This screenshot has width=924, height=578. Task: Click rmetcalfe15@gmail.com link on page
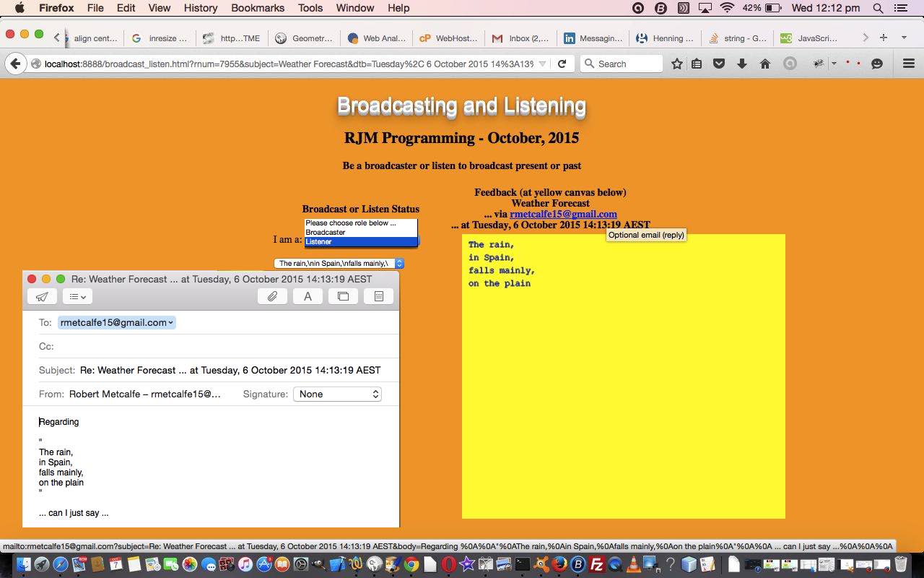coord(563,214)
